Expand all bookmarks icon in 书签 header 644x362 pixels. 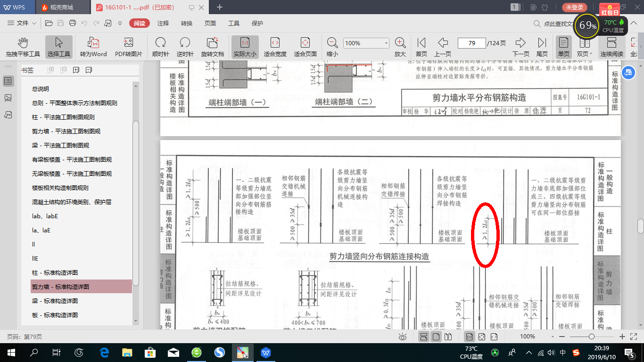(51, 70)
